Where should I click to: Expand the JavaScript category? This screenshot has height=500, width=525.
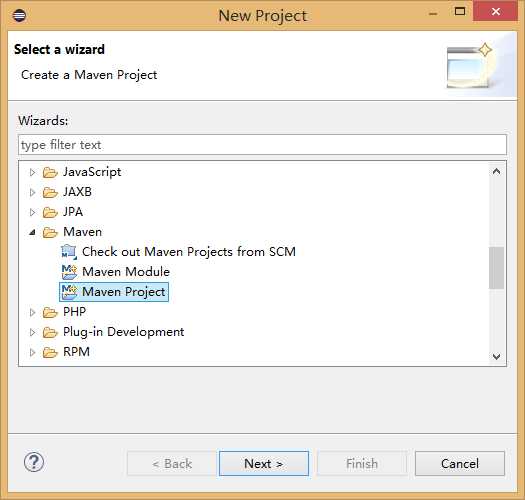[x=32, y=172]
